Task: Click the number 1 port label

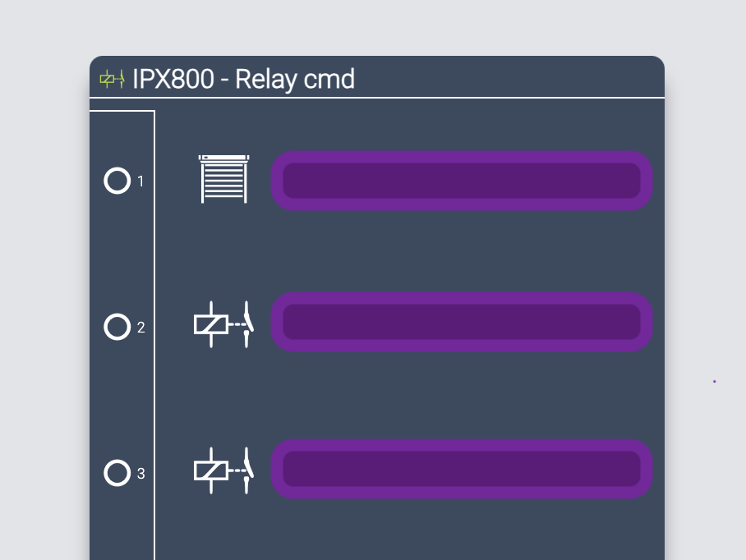Action: coord(140,181)
